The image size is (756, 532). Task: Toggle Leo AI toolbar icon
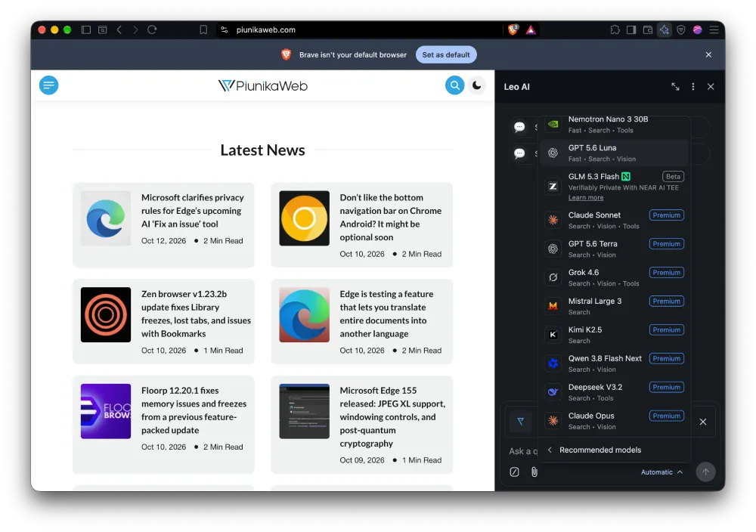pyautogui.click(x=665, y=30)
